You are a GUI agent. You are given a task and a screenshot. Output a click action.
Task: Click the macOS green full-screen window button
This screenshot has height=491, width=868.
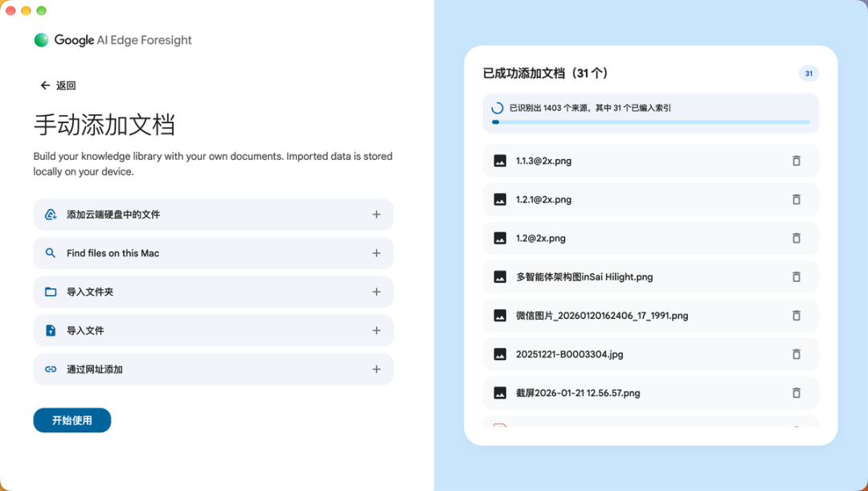42,10
